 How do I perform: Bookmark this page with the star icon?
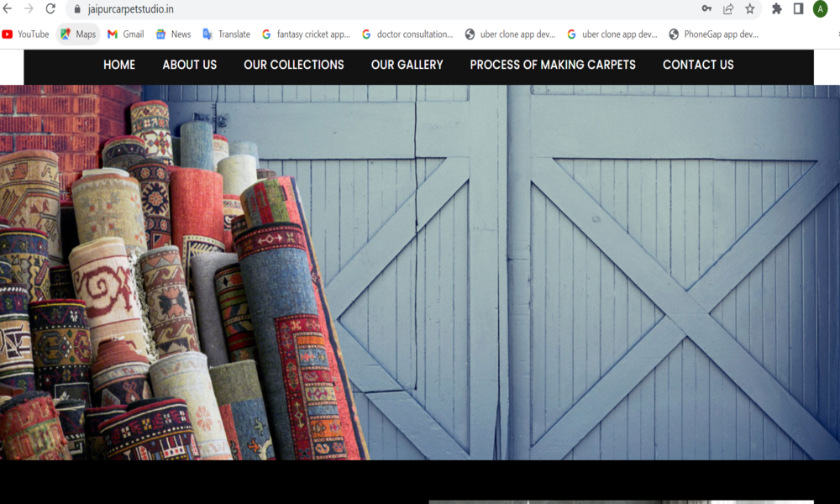(x=750, y=8)
